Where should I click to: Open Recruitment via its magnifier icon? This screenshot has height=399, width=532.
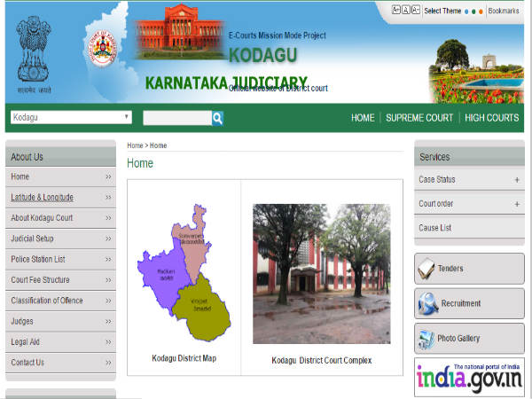pyautogui.click(x=426, y=303)
